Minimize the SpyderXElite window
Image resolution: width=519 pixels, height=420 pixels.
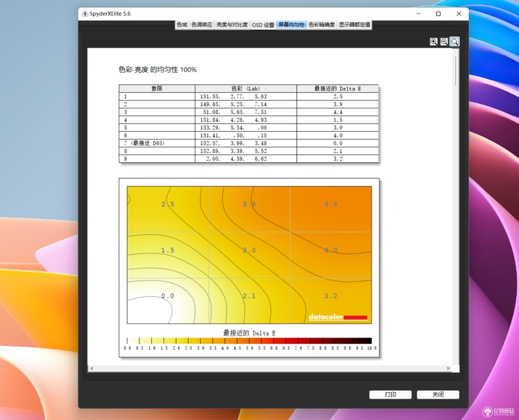418,14
